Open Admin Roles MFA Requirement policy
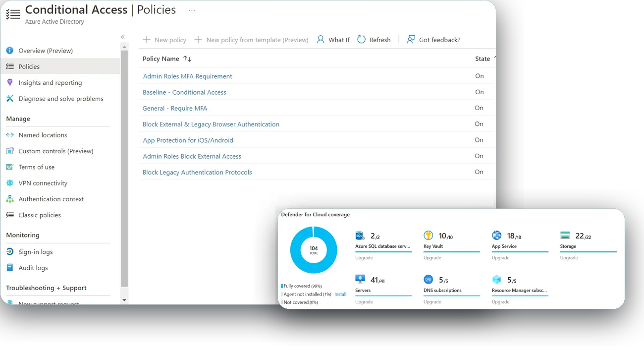 point(187,76)
